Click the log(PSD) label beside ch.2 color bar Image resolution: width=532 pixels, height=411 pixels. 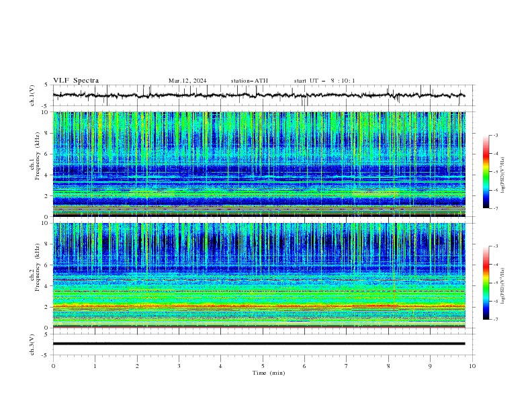(503, 286)
